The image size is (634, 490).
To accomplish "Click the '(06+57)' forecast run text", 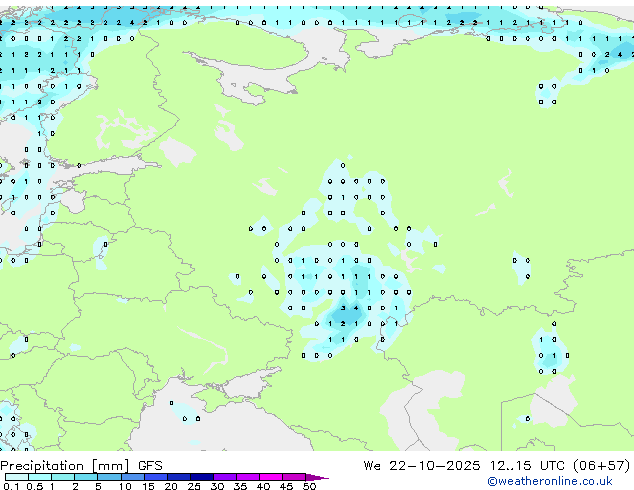I will (602, 466).
